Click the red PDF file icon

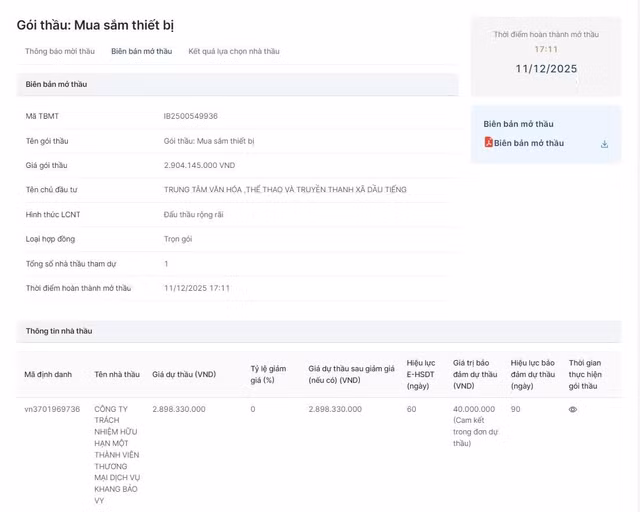click(x=488, y=143)
